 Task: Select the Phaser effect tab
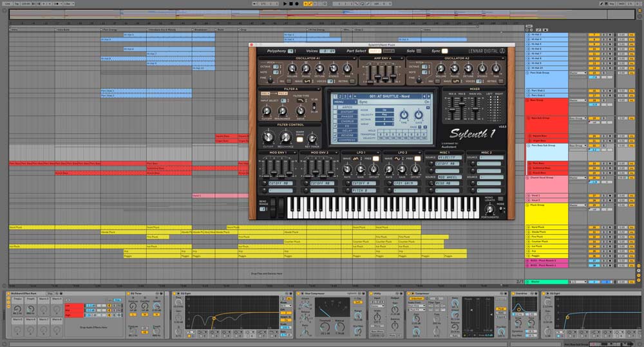pos(347,117)
